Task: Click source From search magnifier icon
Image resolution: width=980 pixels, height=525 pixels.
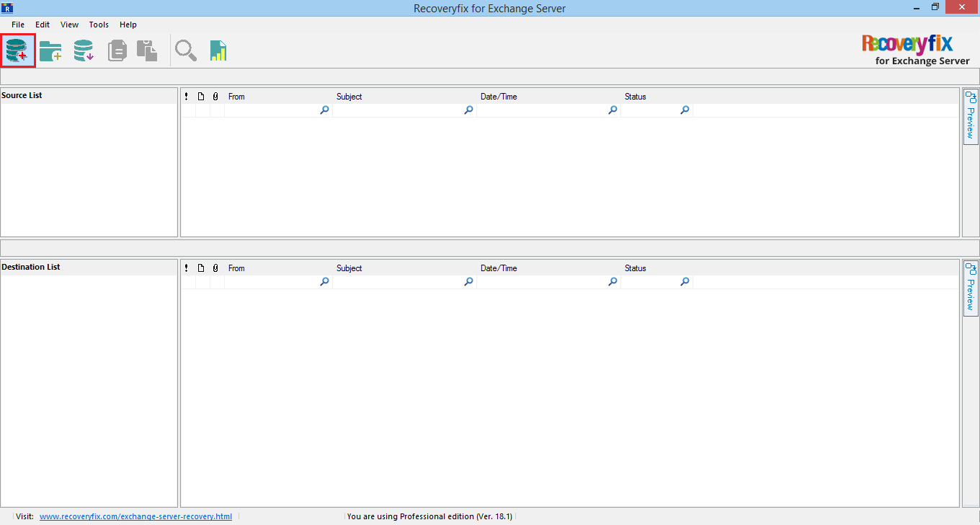Action: click(x=324, y=110)
